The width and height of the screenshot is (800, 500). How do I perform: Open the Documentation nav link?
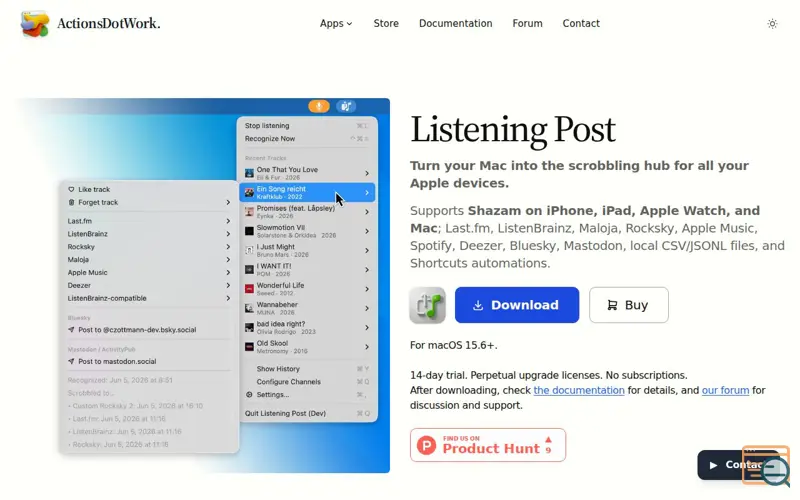click(x=455, y=23)
